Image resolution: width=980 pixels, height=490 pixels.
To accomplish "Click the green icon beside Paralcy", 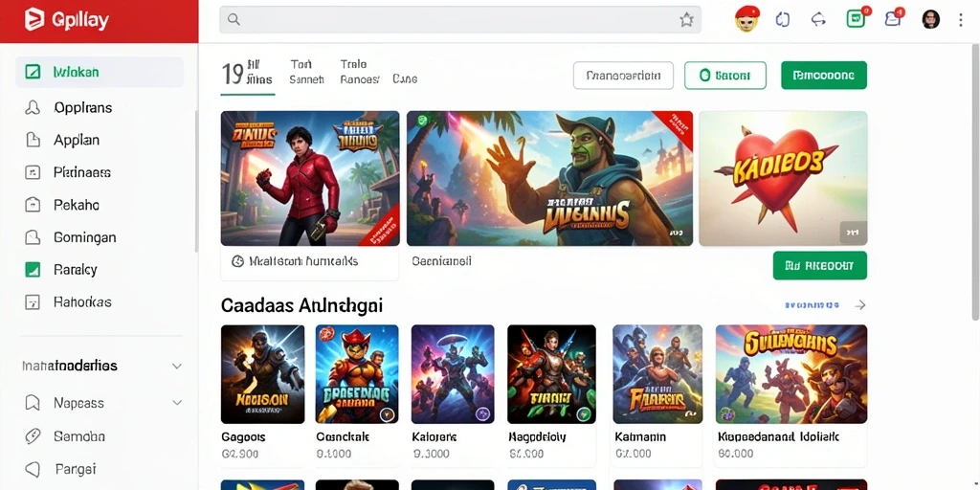I will tap(33, 270).
